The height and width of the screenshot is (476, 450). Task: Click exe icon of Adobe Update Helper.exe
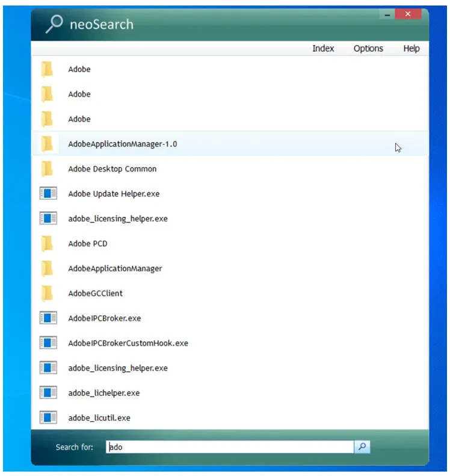[48, 193]
